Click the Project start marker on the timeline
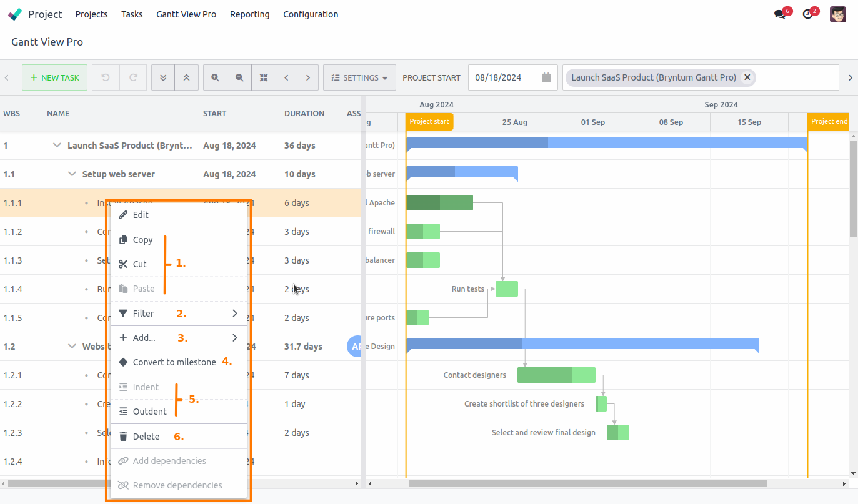Viewport: 858px width, 504px height. tap(429, 122)
